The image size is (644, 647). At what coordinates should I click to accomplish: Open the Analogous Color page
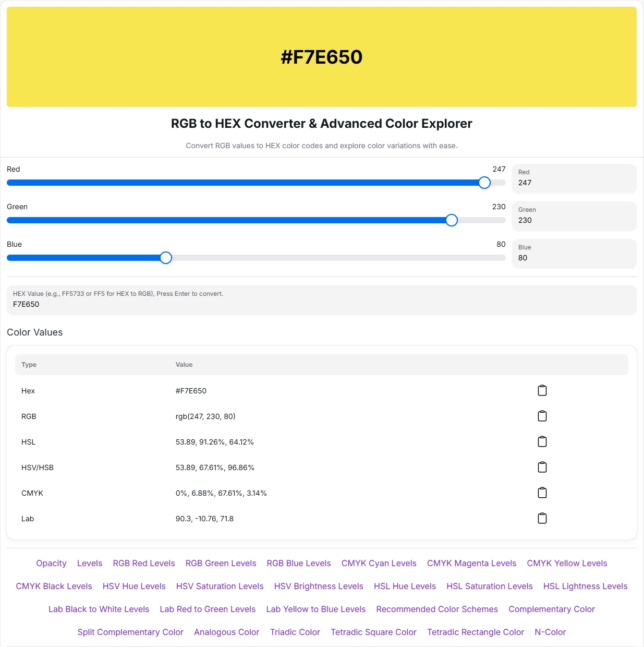click(x=226, y=632)
